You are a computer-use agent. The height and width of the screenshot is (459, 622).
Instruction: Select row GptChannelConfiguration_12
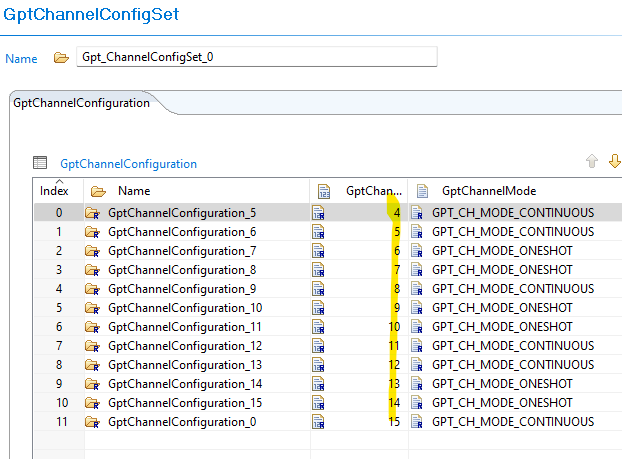tap(328, 346)
